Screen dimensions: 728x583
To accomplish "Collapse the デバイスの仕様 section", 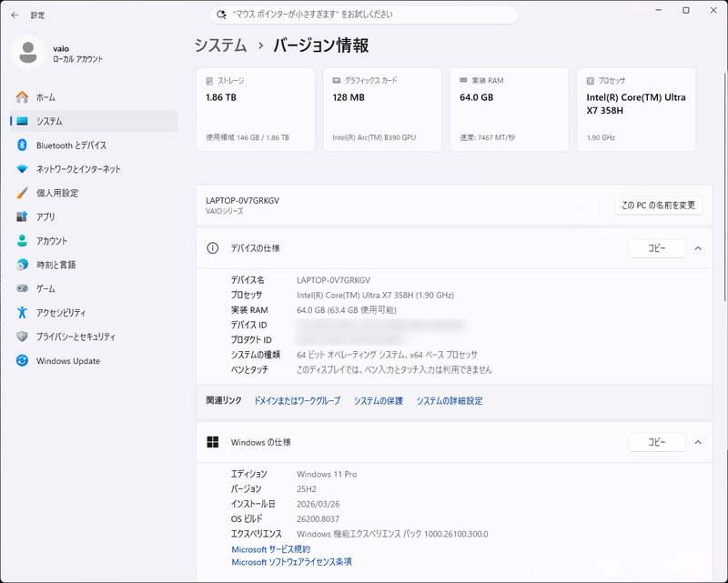I will [x=697, y=248].
